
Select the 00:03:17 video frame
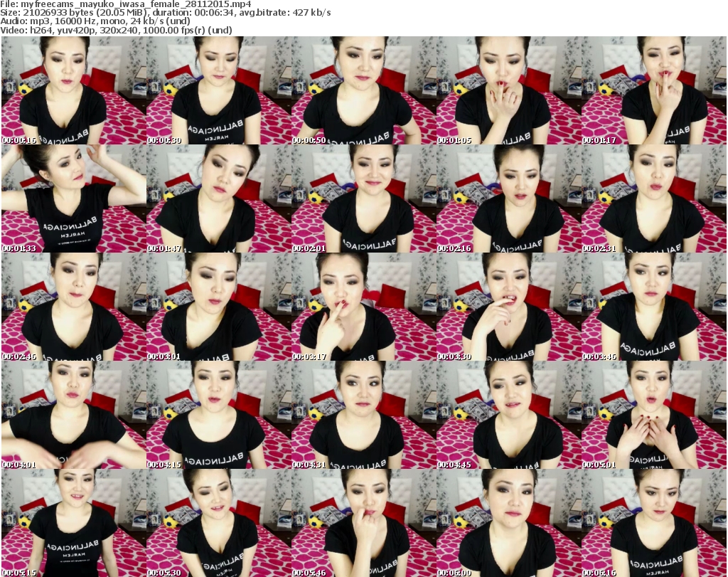point(364,307)
